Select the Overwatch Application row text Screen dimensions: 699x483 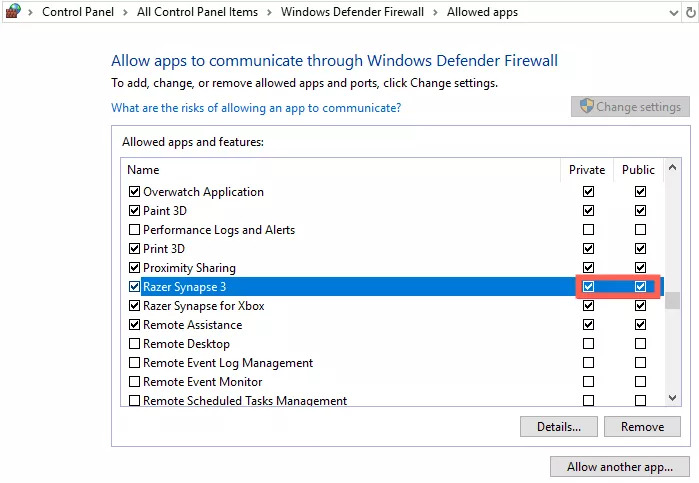pos(203,192)
